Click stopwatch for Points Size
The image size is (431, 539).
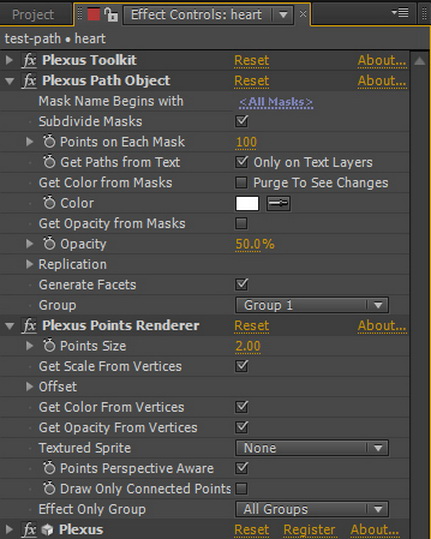coord(49,345)
